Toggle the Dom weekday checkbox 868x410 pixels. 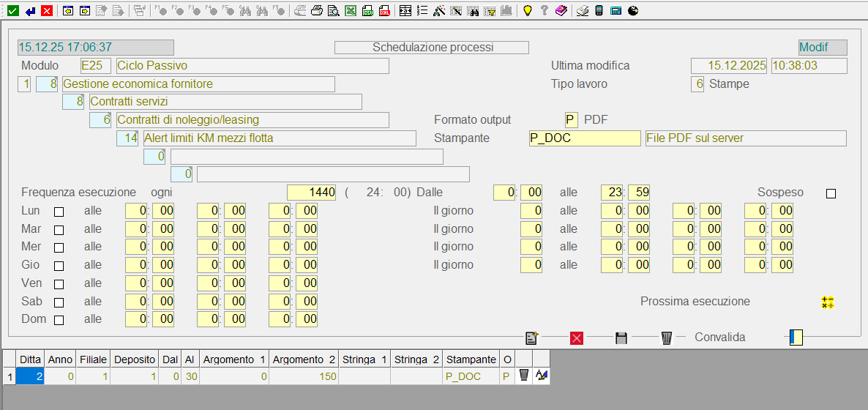59,320
